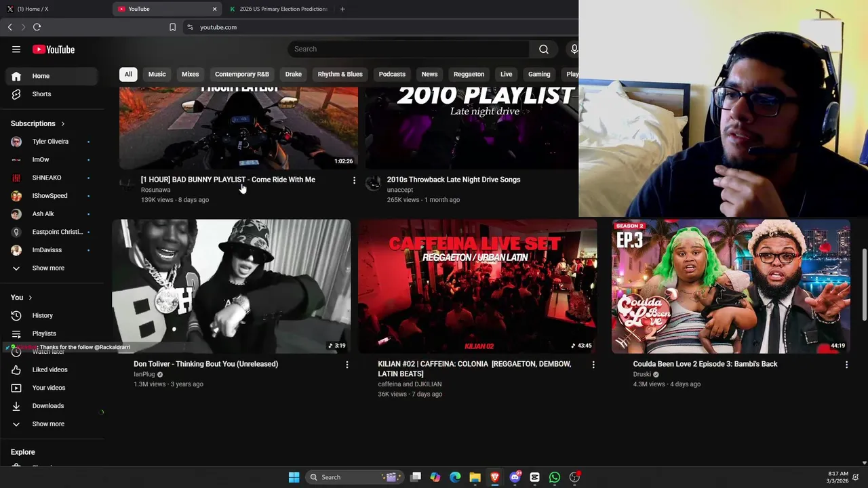Play Caffeina Live Set thumbnail

[477, 286]
